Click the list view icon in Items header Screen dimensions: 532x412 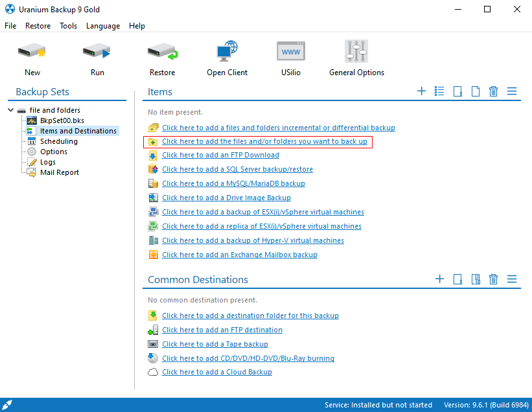[x=439, y=91]
